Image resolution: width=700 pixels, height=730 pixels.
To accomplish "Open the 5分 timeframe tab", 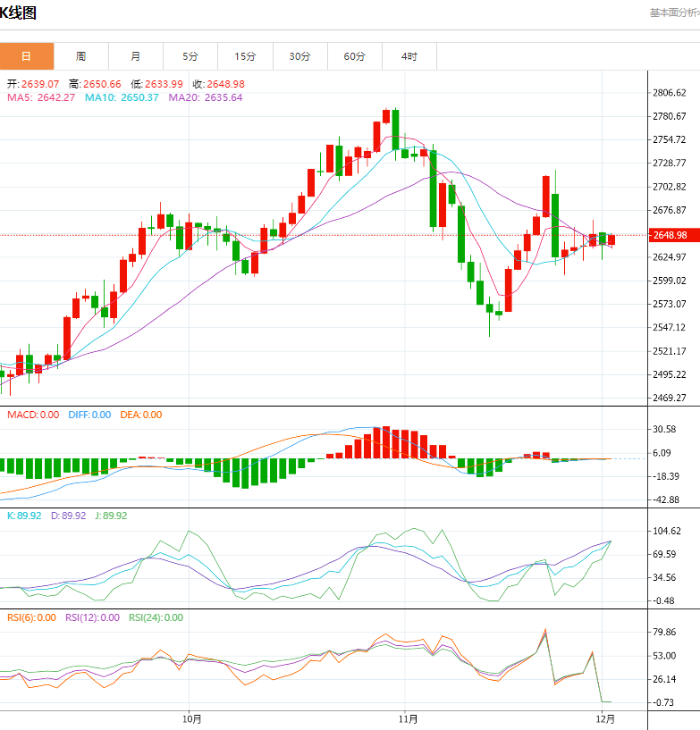I will (x=190, y=56).
